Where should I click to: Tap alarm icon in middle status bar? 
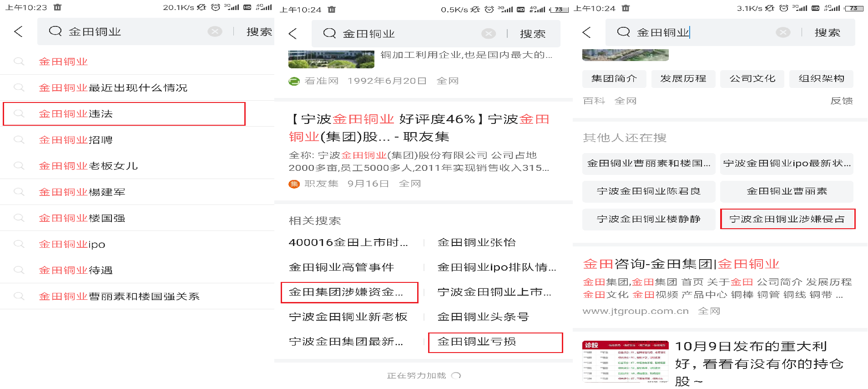[489, 9]
